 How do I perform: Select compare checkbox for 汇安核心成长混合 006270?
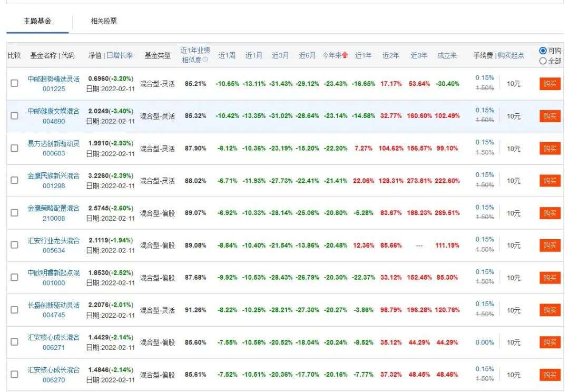tap(14, 375)
